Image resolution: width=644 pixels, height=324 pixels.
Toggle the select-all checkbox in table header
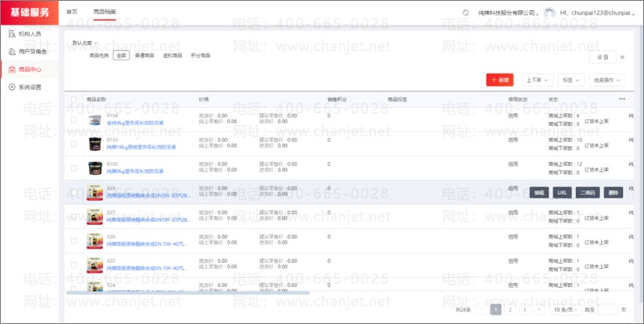74,99
